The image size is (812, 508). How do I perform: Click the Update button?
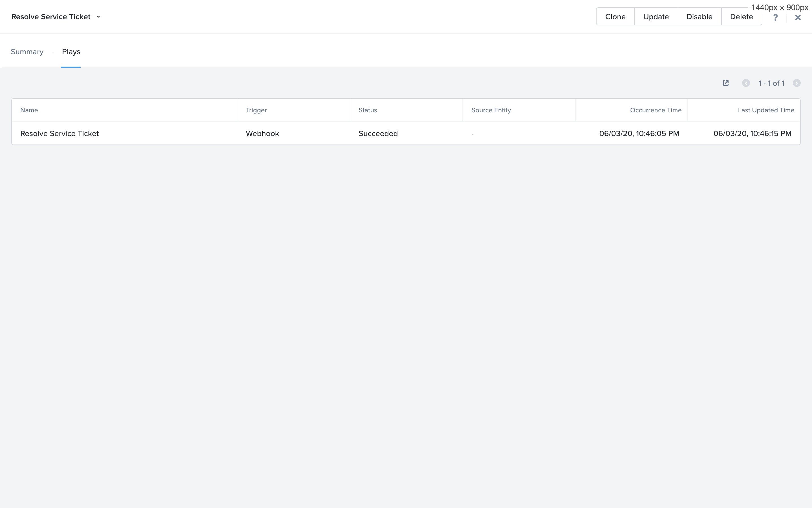point(656,16)
